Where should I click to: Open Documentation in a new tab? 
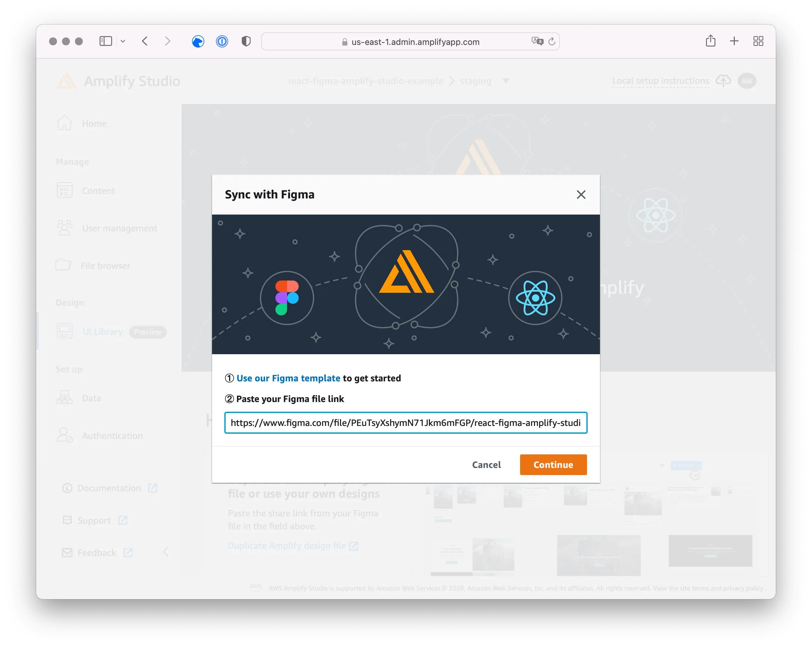click(x=109, y=488)
